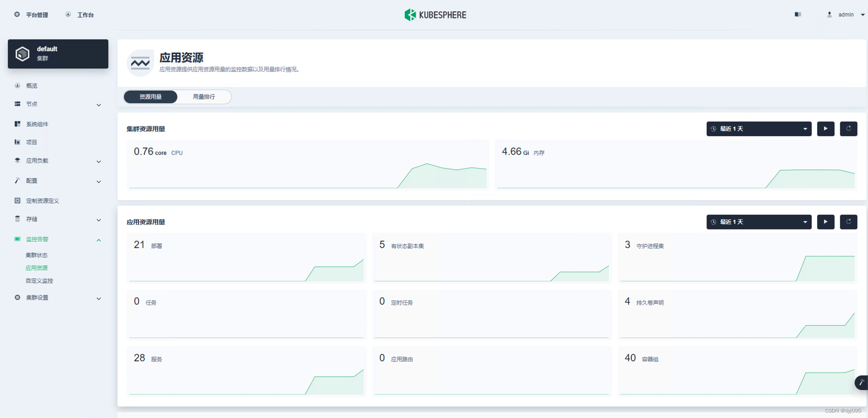This screenshot has height=418, width=868.
Task: Click the 集群设置 gear icon
Action: coord(17,297)
